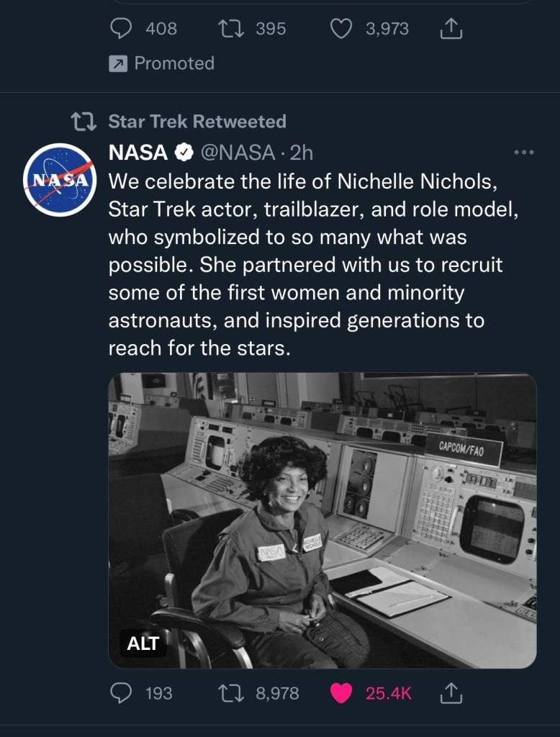
Task: Reply to the NASA tweet
Action: [x=121, y=693]
